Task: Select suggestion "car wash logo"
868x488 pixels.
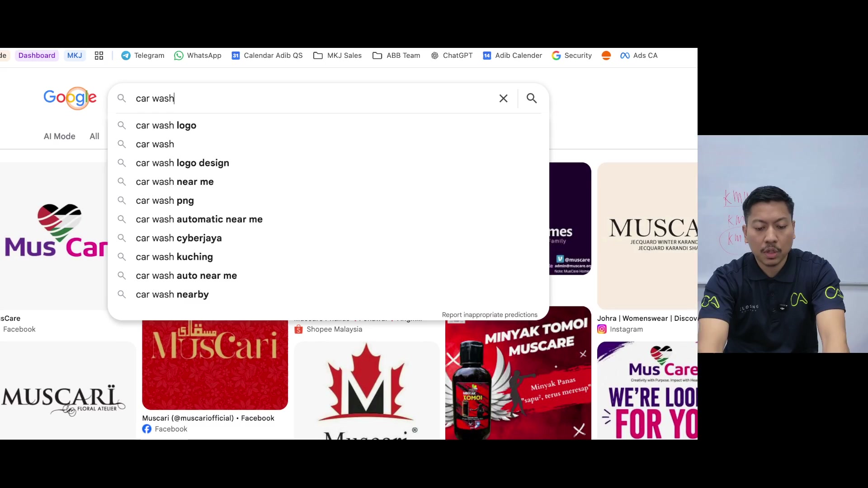Action: 328,126
